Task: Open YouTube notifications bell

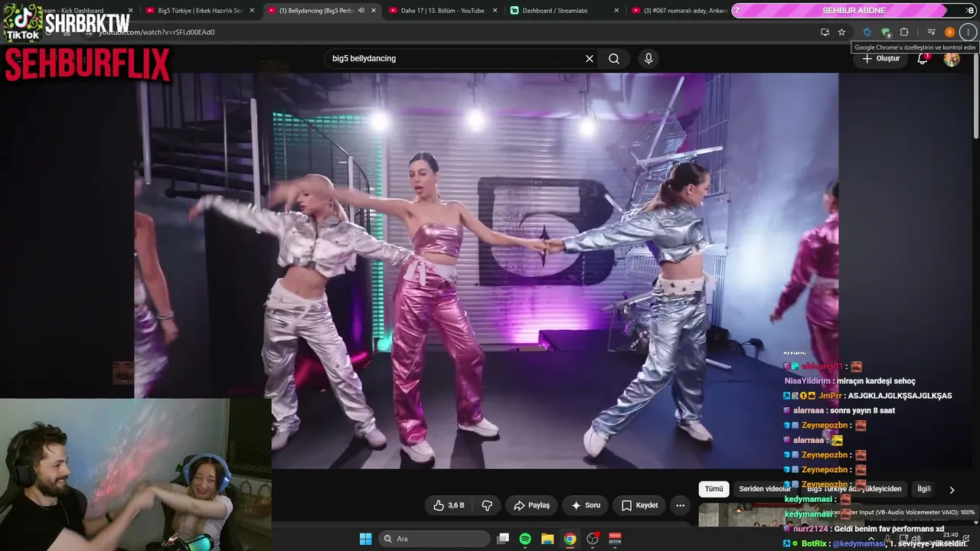Action: click(x=923, y=58)
